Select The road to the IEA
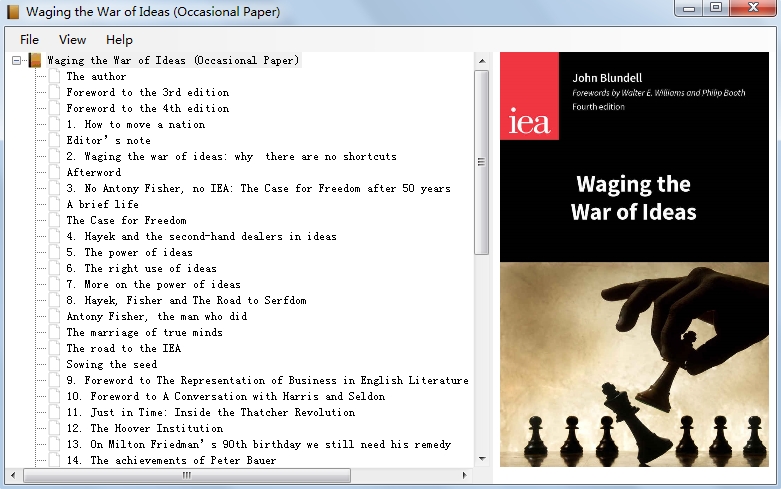Screen dimensions: 781x489 coord(124,348)
